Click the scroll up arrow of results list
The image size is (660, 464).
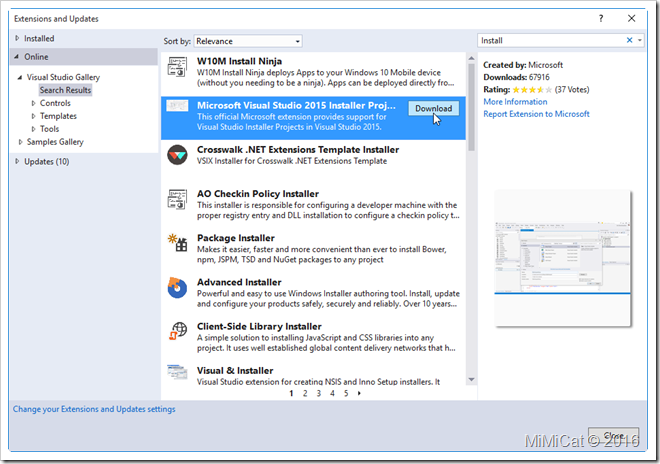pos(471,59)
